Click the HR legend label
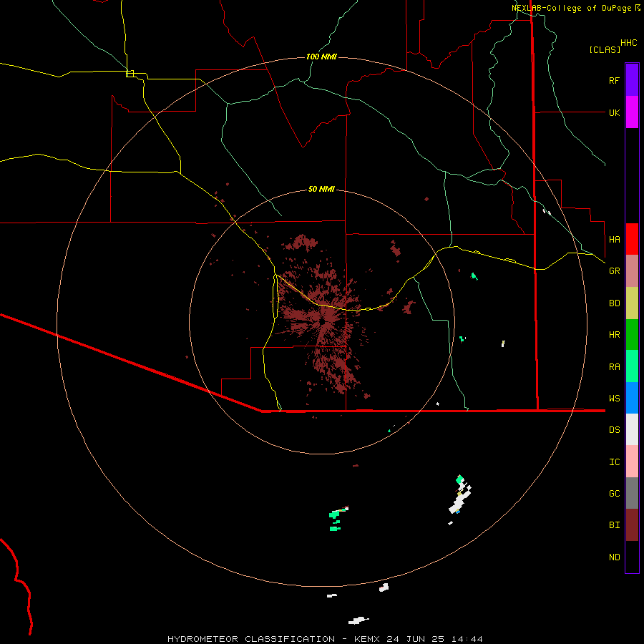Screen dimensions: 644x644 click(x=614, y=335)
